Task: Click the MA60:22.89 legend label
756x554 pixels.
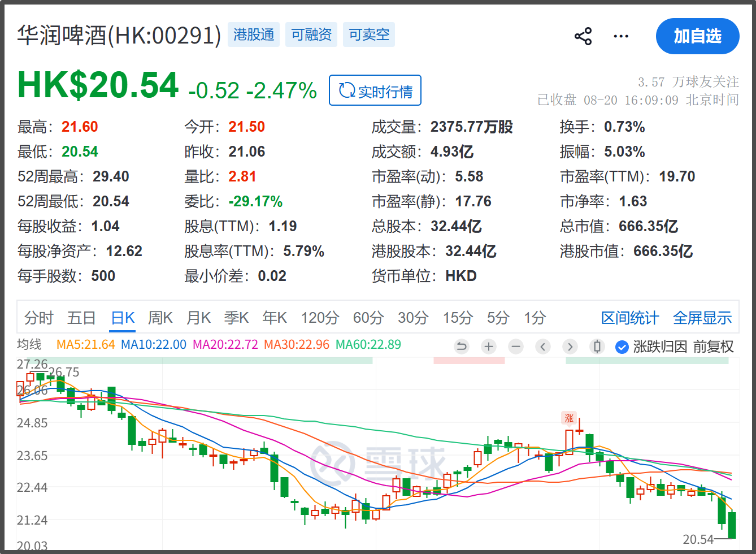Action: pos(368,344)
